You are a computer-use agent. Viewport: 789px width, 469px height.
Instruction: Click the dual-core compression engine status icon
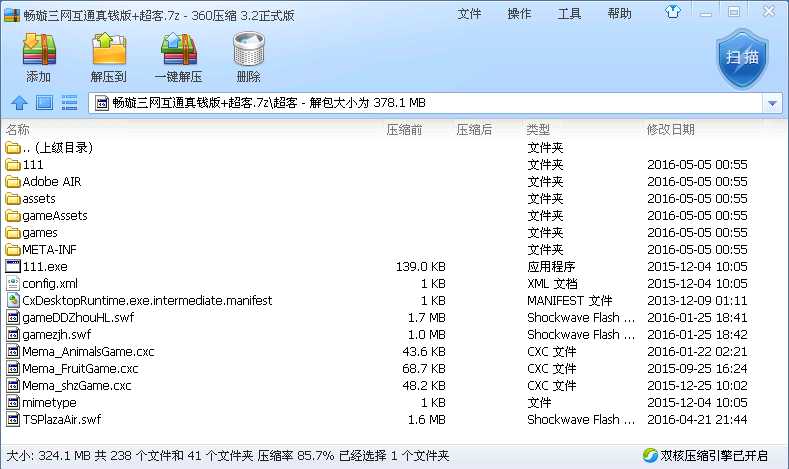click(x=650, y=455)
